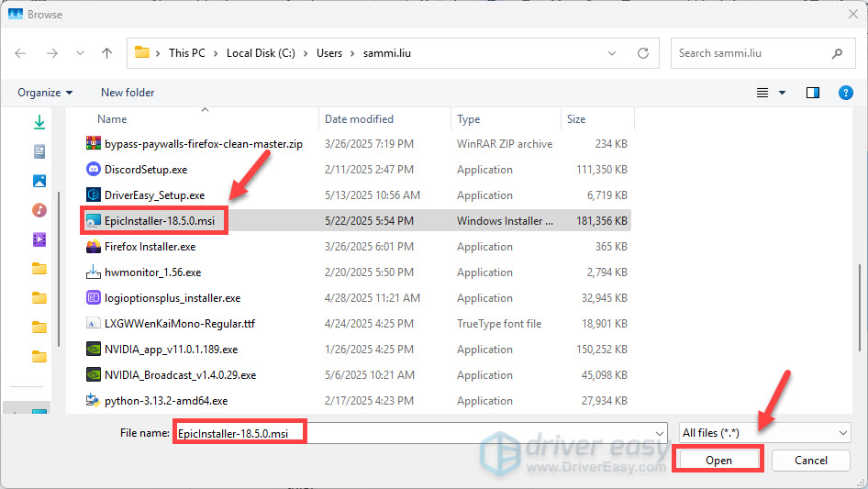Open Documents in the sidebar
The width and height of the screenshot is (868, 489).
click(39, 151)
